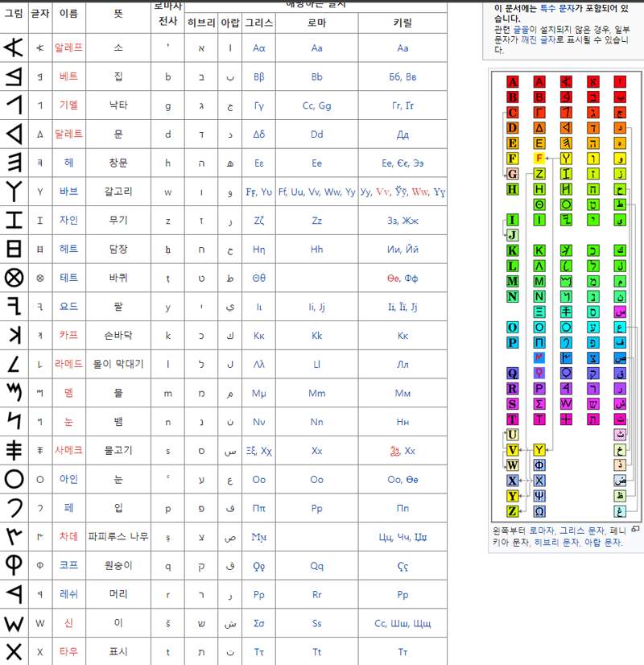Click the Phoenician glyph image in the 알레프 row
This screenshot has width=644, height=665.
click(x=13, y=47)
